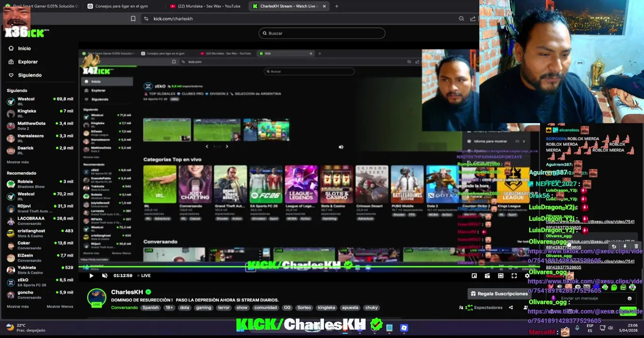Open Explorar in the Kick sidebar

23,61
